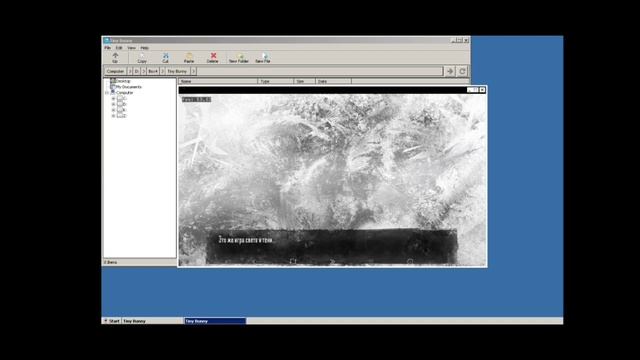Click the Go arrow beside the address bar
This screenshot has height=360, width=640.
pos(450,71)
